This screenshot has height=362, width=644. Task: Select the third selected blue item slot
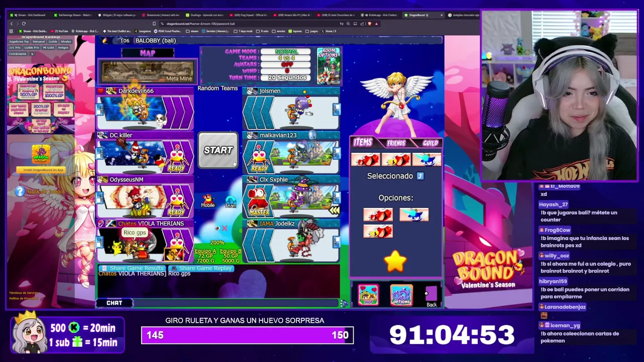pyautogui.click(x=426, y=159)
